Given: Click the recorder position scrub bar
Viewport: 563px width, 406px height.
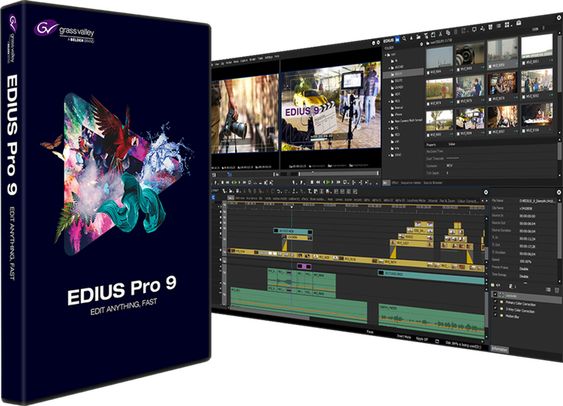Looking at the screenshot, I should [x=339, y=173].
